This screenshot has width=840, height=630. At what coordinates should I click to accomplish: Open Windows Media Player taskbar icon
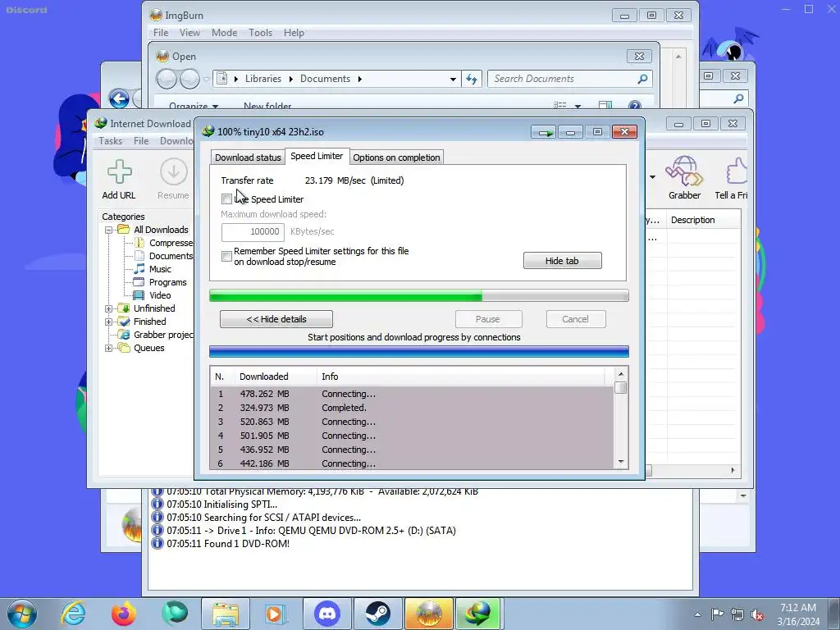(x=276, y=614)
